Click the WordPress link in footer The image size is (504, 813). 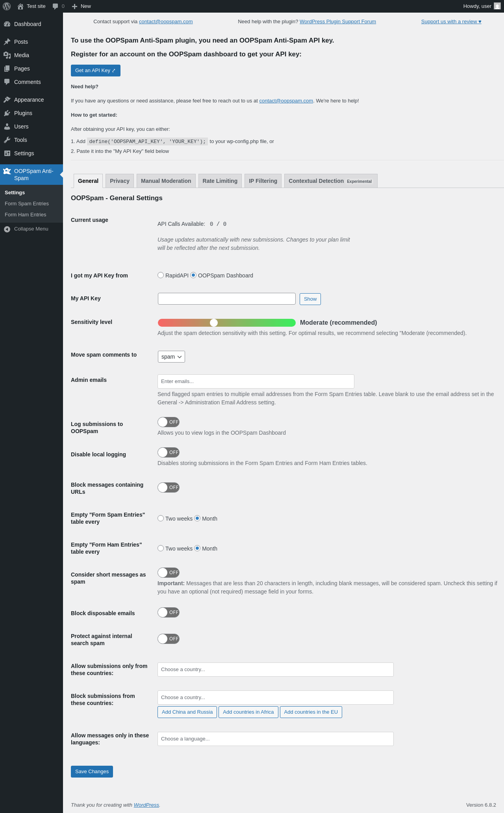(x=146, y=805)
